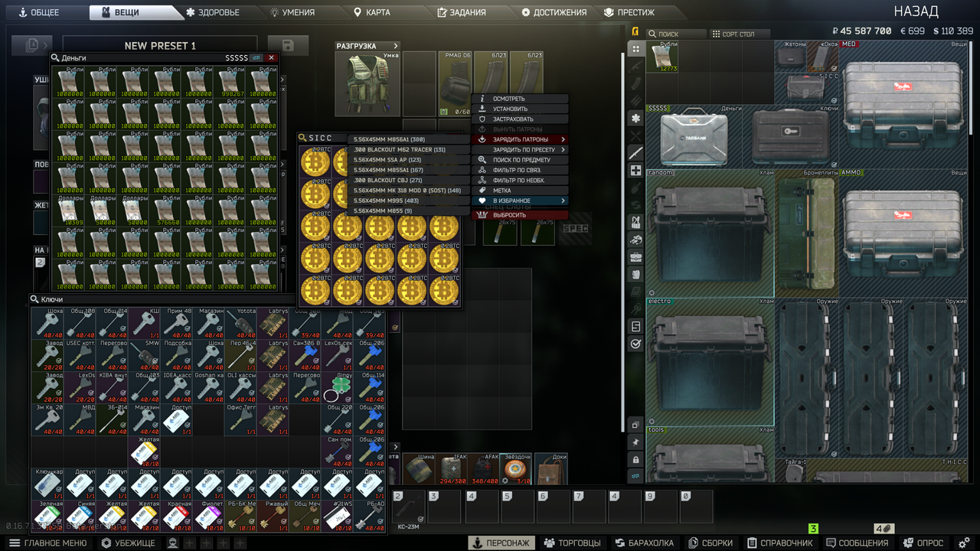Toggle the briefcase containers filter in stash sidebar
The width and height of the screenshot is (980, 551).
(635, 256)
